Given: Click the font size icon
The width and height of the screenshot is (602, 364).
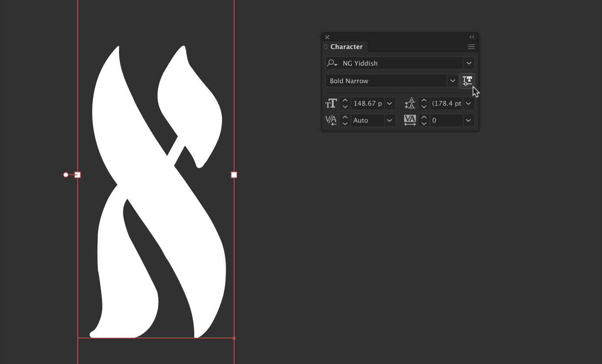Looking at the screenshot, I should point(331,103).
